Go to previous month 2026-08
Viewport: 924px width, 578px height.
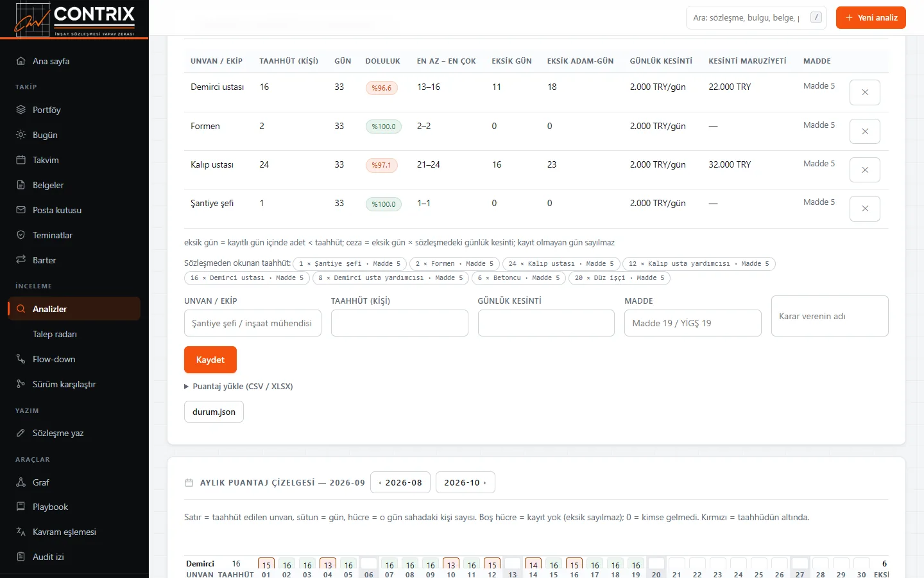point(400,482)
